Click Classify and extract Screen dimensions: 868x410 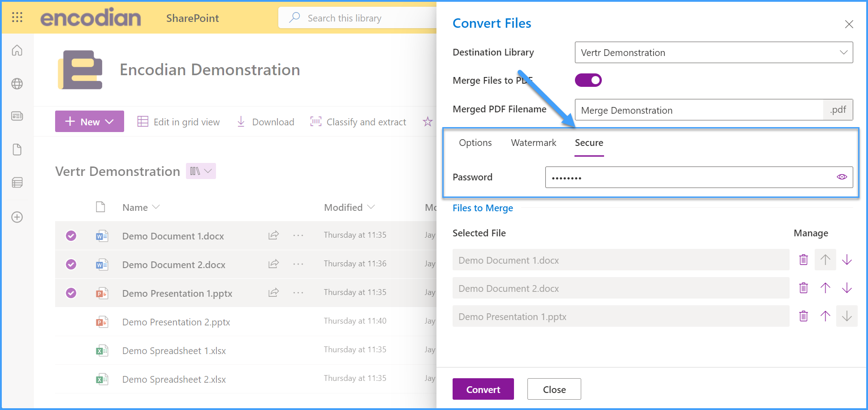[x=358, y=122]
